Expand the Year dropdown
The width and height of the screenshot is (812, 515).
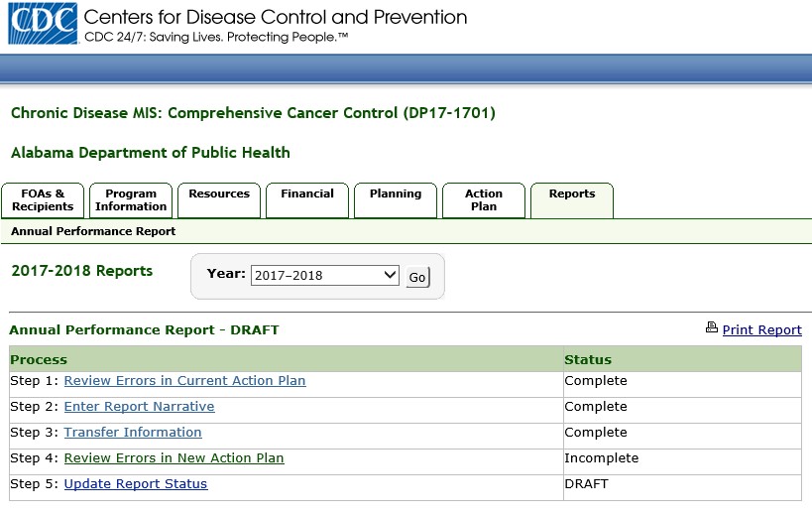tap(324, 276)
